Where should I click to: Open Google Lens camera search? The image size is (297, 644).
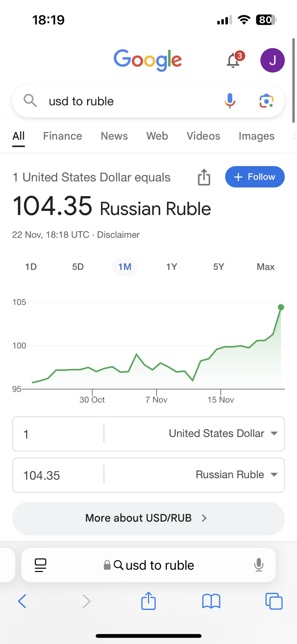[x=266, y=101]
